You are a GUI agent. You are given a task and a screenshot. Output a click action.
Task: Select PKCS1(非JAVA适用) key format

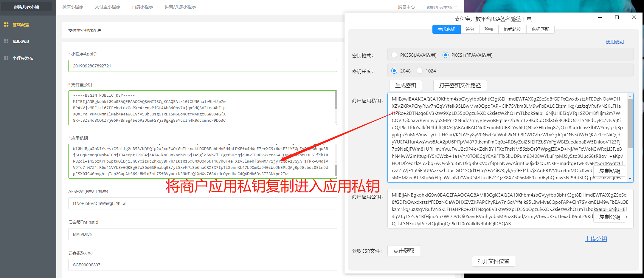tap(446, 55)
